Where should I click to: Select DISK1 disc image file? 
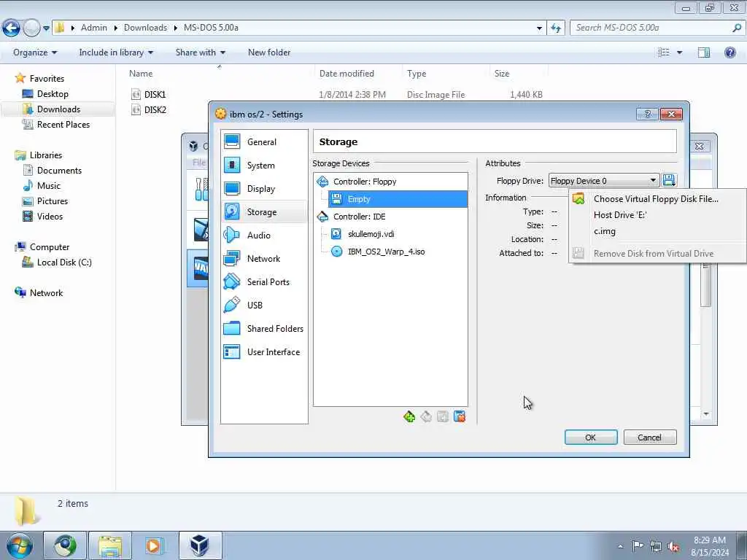pos(155,94)
